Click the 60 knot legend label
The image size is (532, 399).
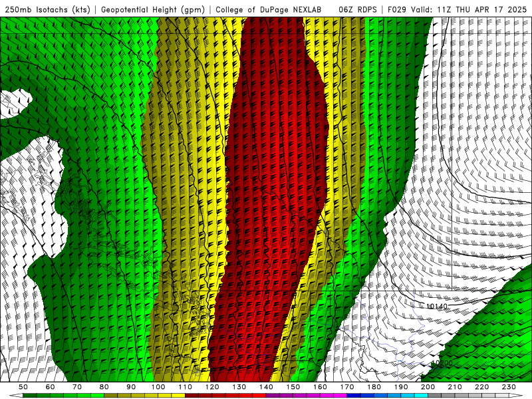point(50,387)
